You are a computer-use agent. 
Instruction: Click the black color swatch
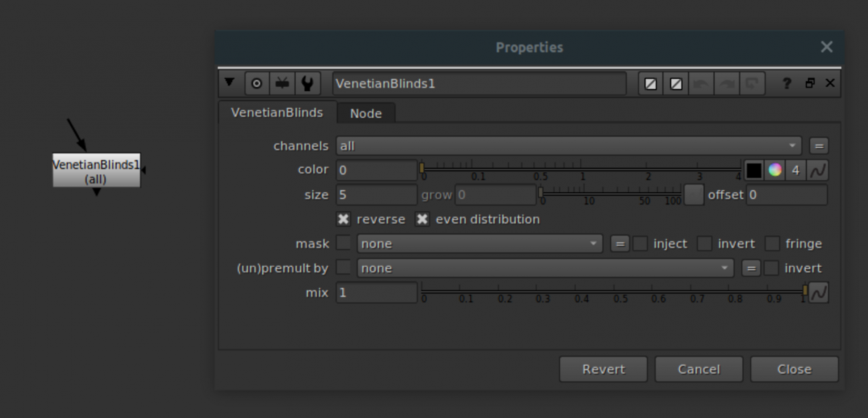754,170
